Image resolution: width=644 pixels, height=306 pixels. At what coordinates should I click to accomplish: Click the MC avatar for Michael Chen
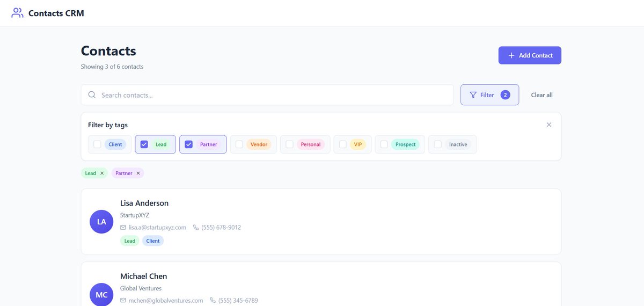pyautogui.click(x=101, y=294)
